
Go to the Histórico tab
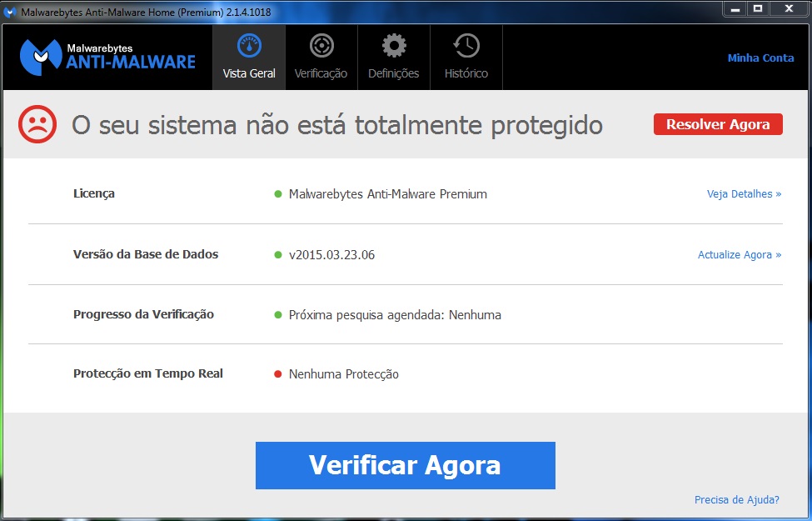[466, 57]
